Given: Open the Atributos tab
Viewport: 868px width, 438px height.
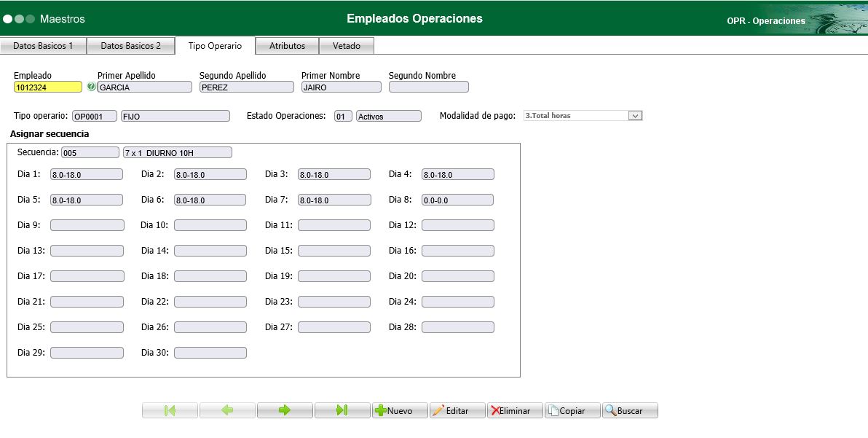Looking at the screenshot, I should (x=288, y=46).
